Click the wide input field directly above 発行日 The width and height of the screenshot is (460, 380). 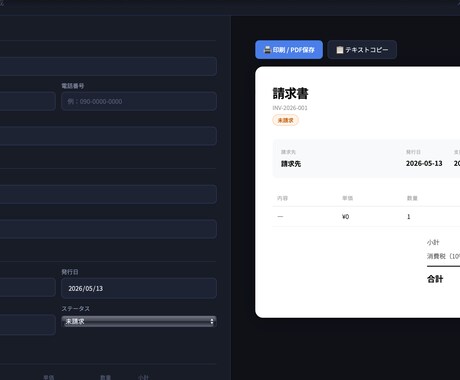[108, 229]
